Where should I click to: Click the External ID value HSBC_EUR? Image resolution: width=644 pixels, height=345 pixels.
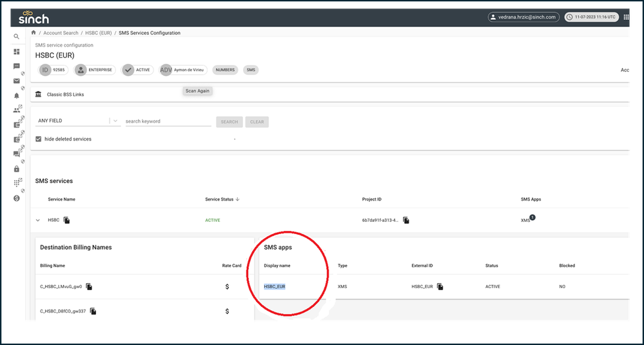(x=422, y=287)
